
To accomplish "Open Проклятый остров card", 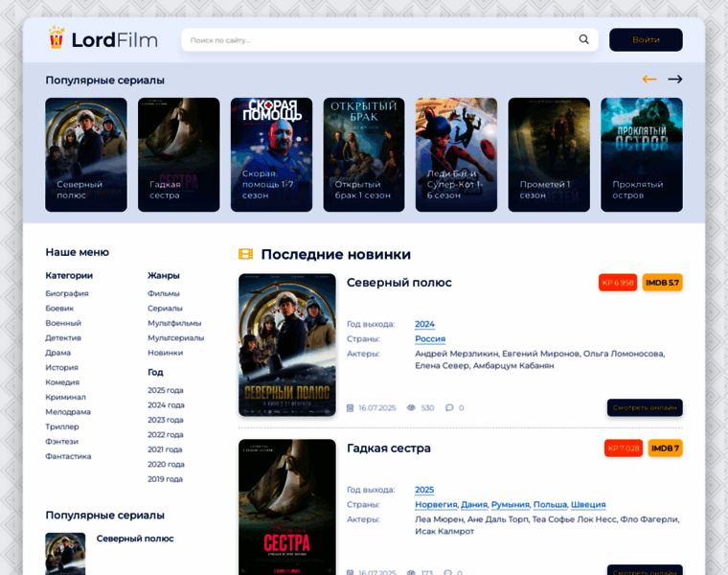I will coord(642,154).
